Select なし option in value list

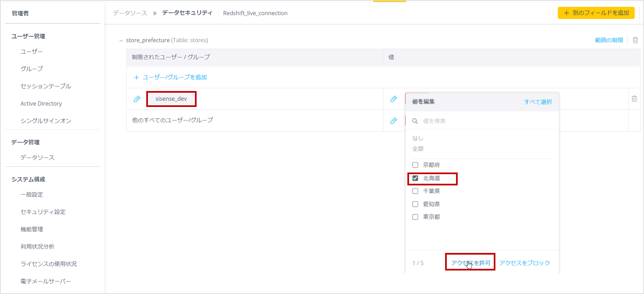[418, 138]
